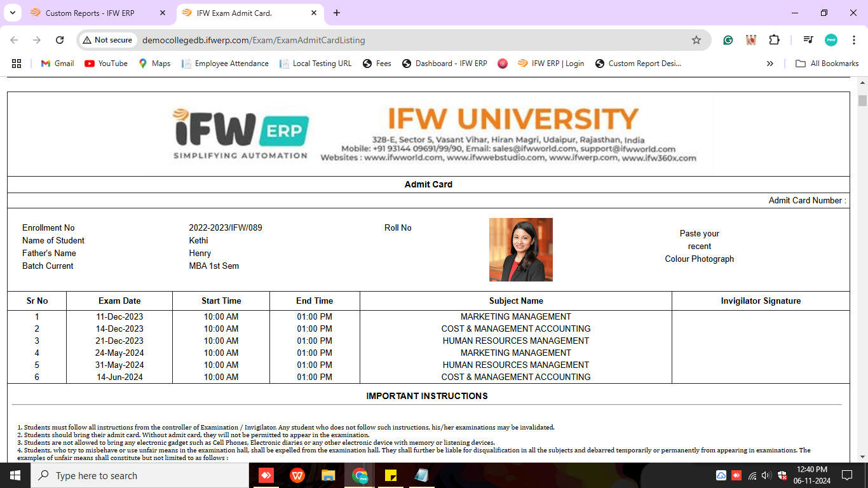Go forward to next page
Screen dimensions: 868x488
click(37, 40)
